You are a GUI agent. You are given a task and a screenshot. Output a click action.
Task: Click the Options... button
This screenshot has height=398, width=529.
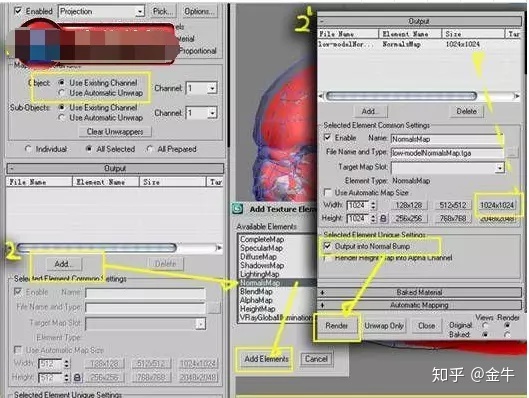tap(199, 11)
